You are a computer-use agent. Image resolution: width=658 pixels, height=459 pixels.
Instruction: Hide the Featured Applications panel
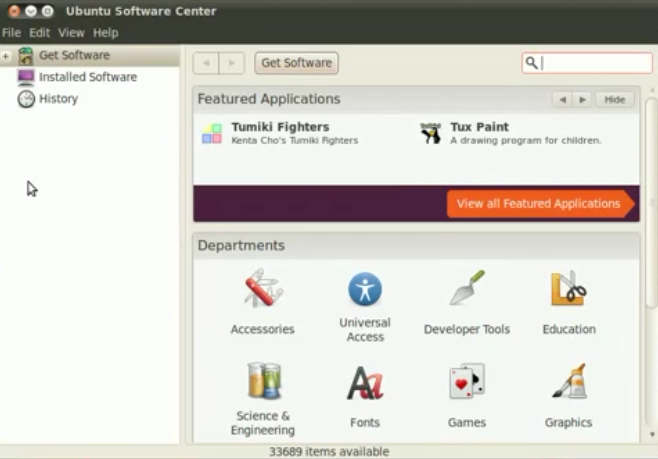[614, 99]
